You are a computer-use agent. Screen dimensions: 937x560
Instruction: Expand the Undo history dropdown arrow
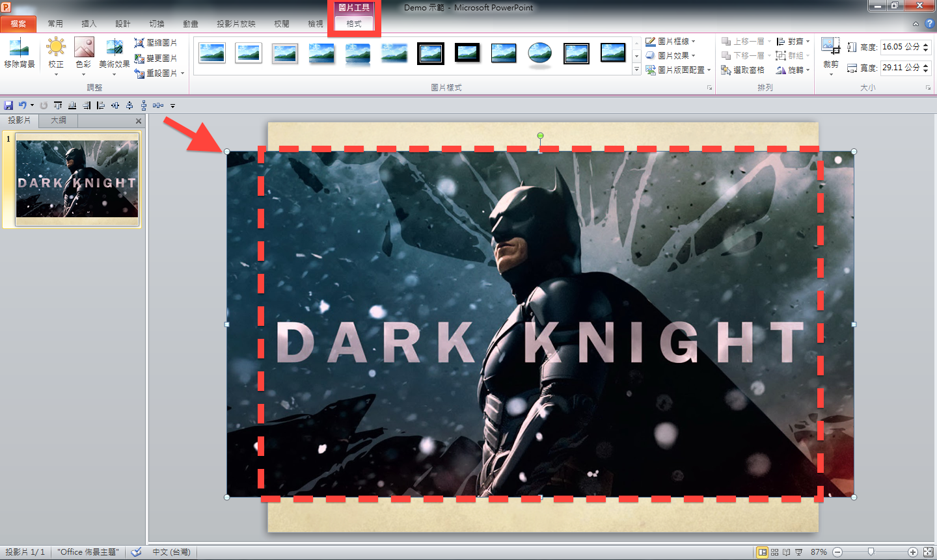[x=32, y=105]
